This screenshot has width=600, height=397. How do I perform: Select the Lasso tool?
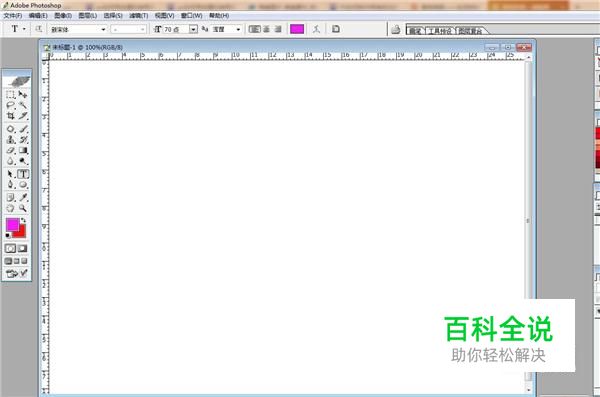point(11,105)
